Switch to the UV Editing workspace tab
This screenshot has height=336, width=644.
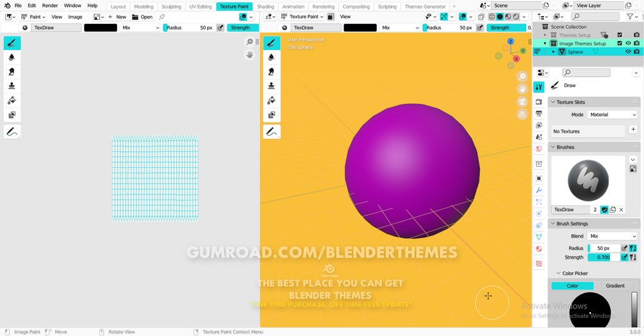point(201,6)
